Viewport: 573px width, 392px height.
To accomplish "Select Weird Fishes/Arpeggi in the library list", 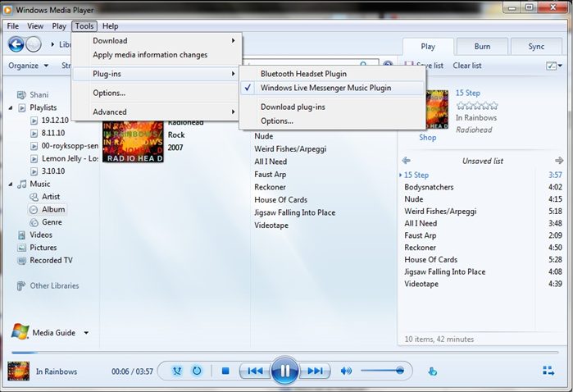I will [x=290, y=148].
